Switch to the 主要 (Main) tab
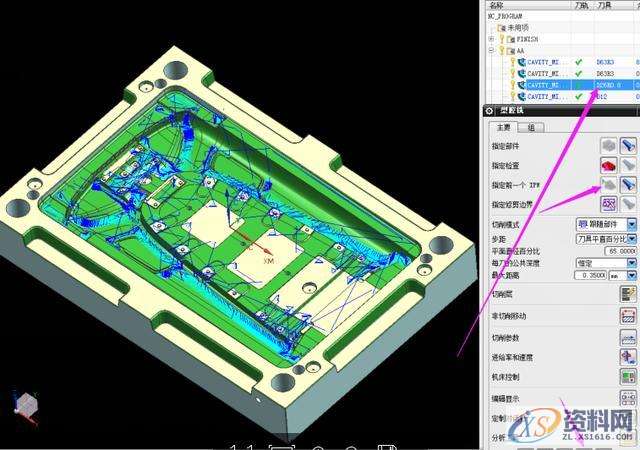 pos(503,127)
